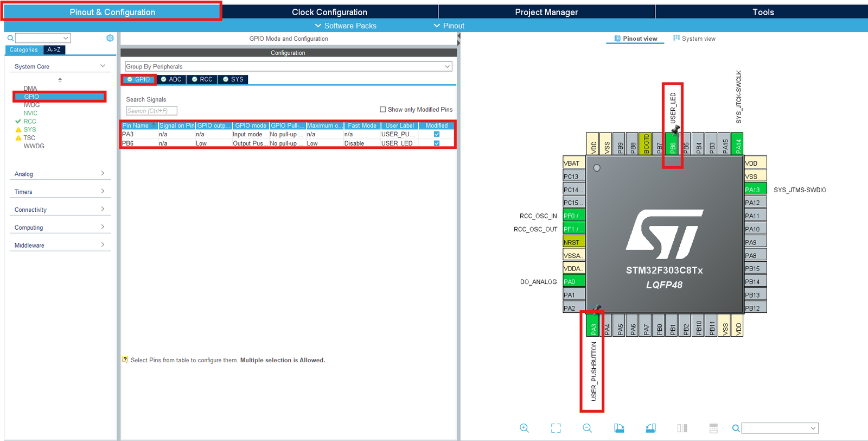Select the PB6 USER_LED pin on chip
Viewport: 868px width, 441px height.
[673, 144]
